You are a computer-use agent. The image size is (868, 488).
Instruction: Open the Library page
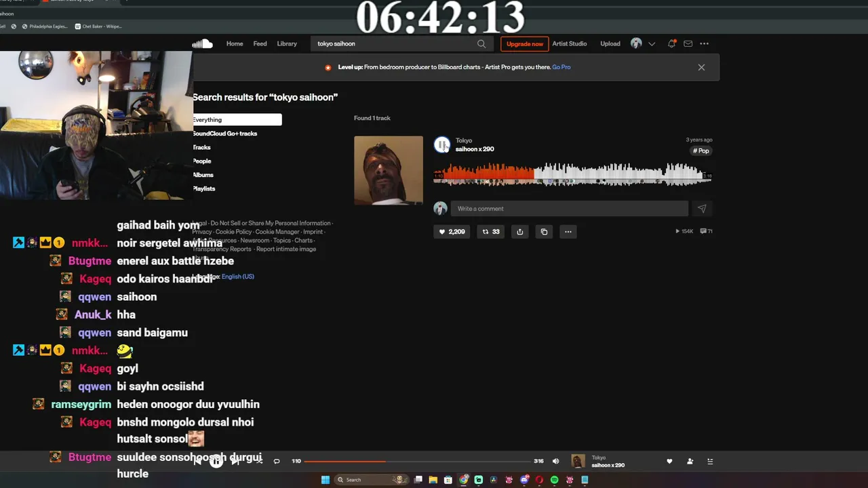point(287,43)
